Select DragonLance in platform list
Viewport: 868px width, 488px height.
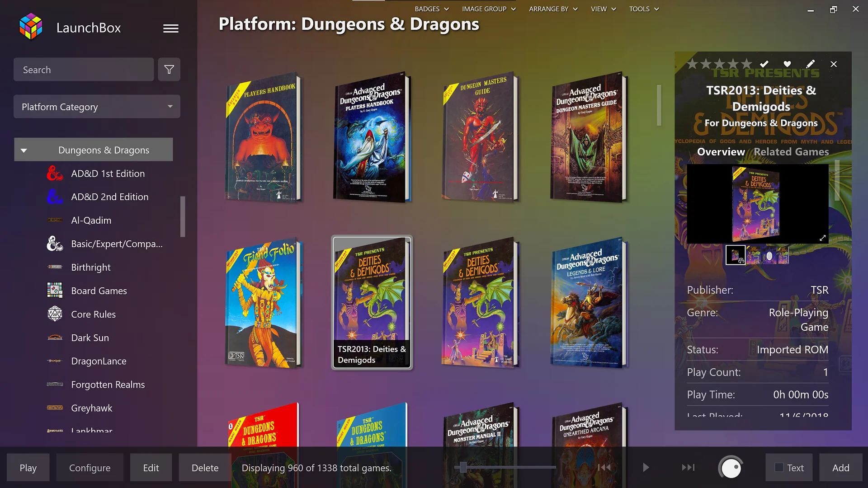click(x=99, y=361)
